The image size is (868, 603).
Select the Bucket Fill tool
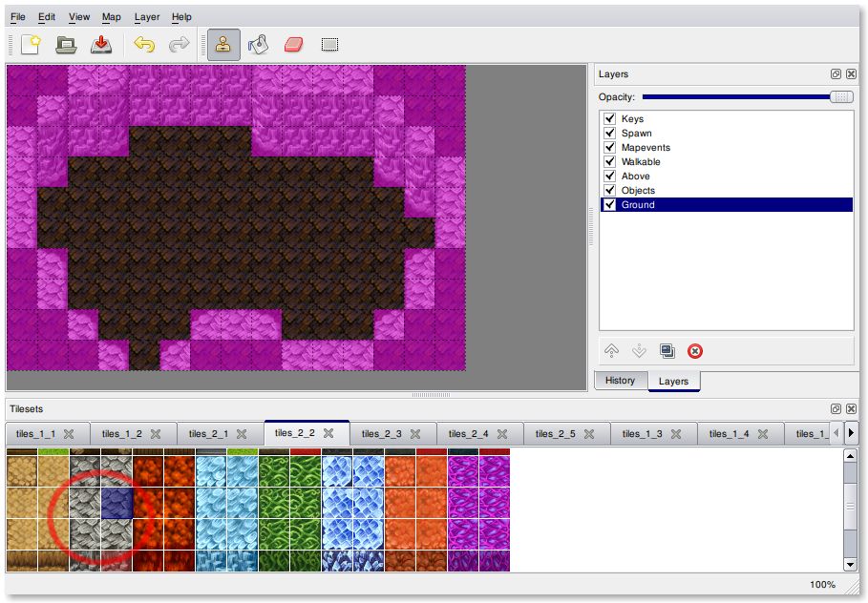pos(258,45)
